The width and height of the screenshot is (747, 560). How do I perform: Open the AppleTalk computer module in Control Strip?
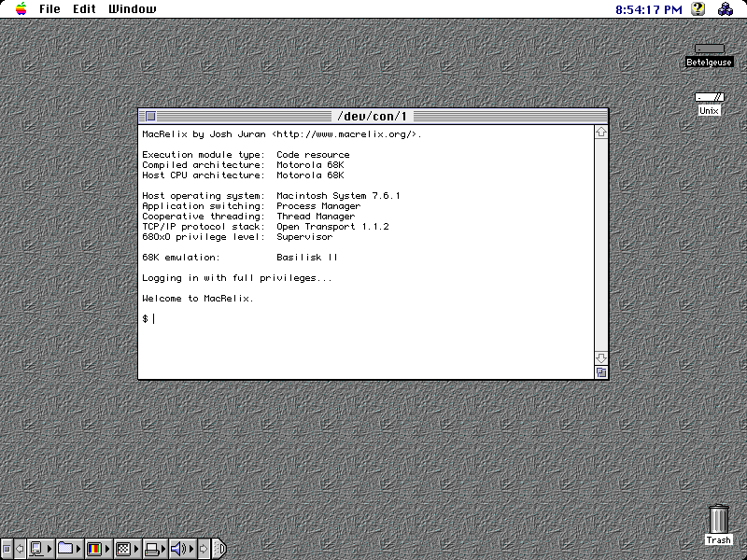point(40,549)
